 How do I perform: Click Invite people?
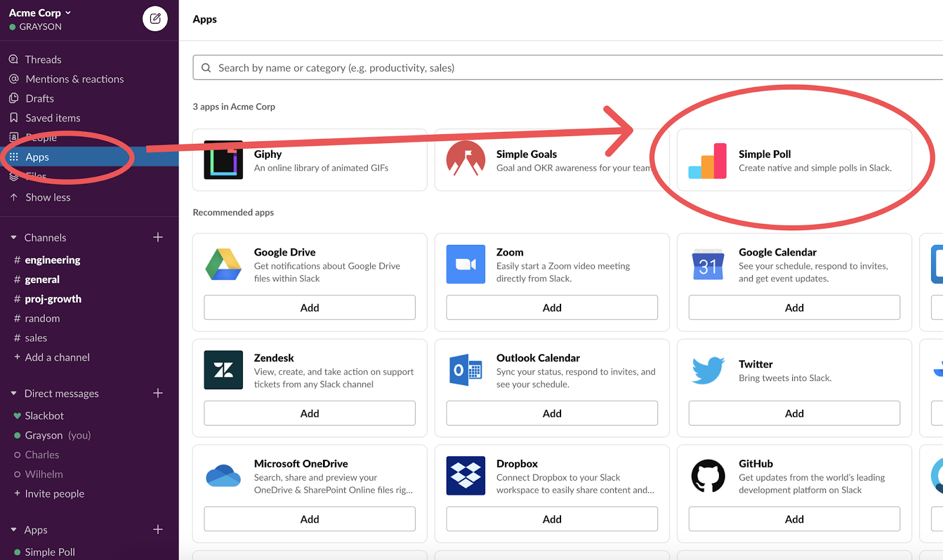(54, 493)
